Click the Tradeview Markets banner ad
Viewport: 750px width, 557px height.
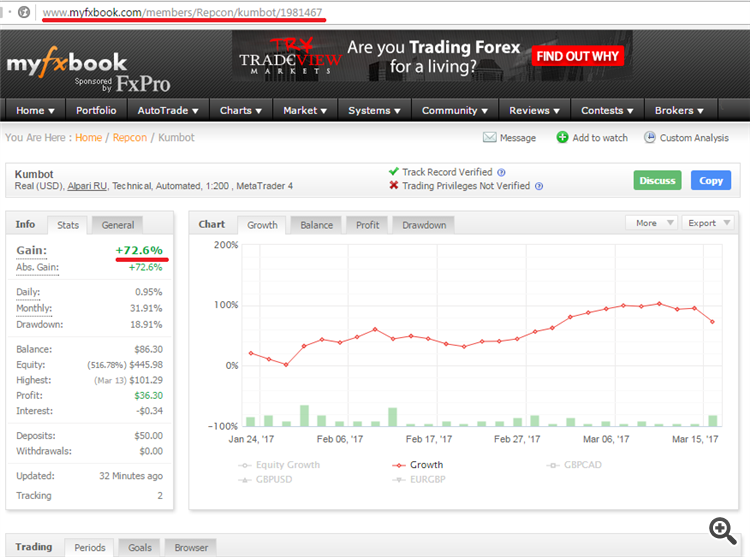point(432,56)
